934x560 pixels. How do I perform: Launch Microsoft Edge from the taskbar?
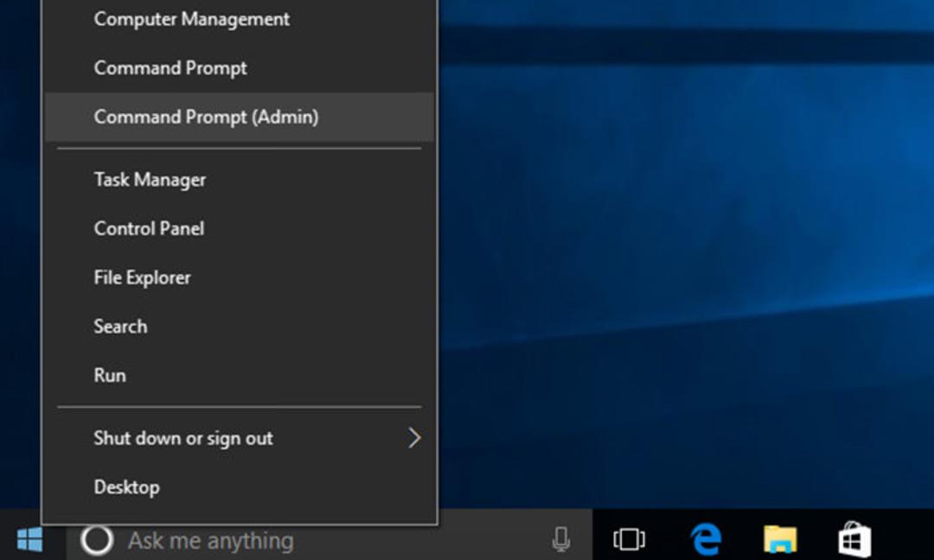[706, 539]
